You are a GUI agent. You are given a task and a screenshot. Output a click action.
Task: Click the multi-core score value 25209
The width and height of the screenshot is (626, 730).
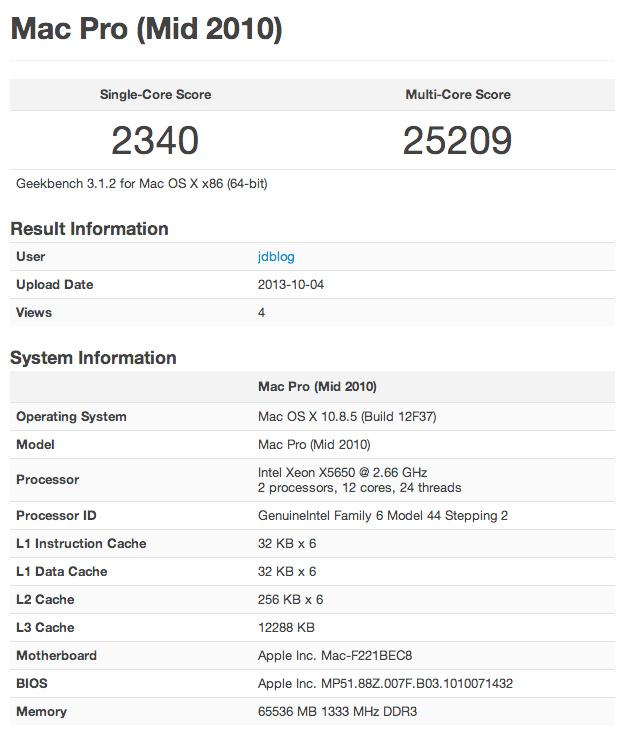point(458,140)
